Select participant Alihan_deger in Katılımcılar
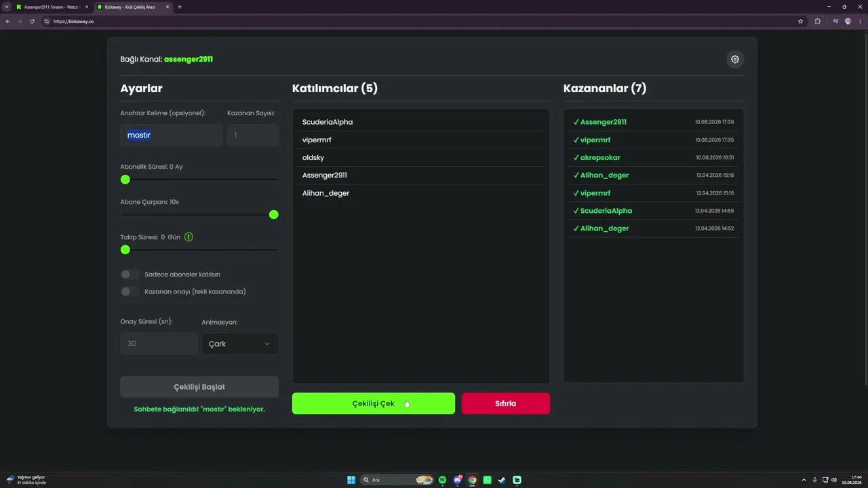The image size is (868, 488). [421, 193]
